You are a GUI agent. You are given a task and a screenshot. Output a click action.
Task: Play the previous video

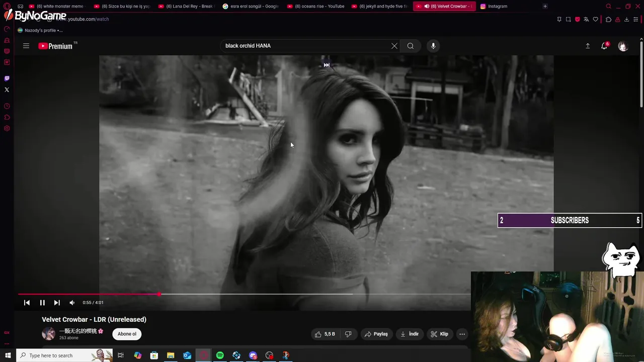click(x=27, y=303)
